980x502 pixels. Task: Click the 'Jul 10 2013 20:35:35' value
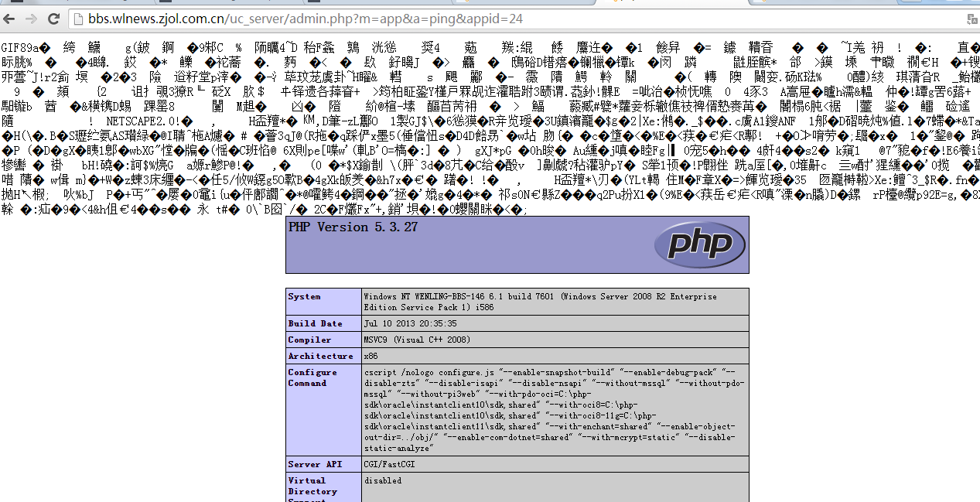(410, 323)
